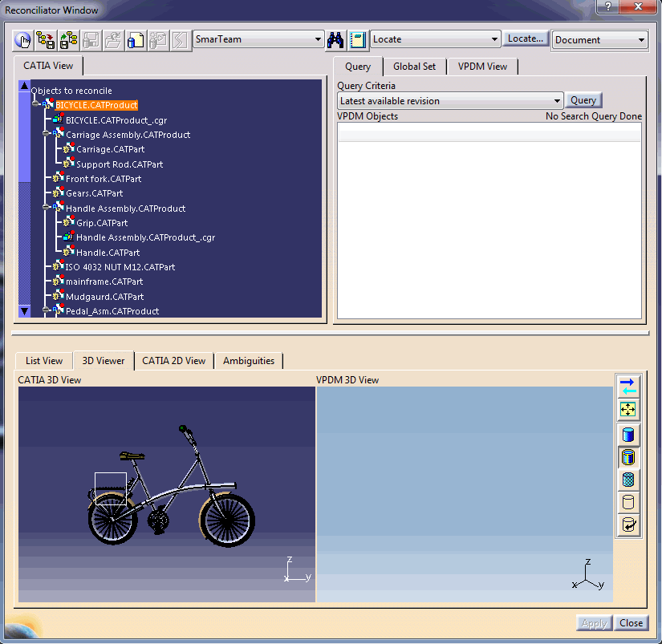Select the solid blue cylinder shading icon
This screenshot has height=644, width=662.
628,435
